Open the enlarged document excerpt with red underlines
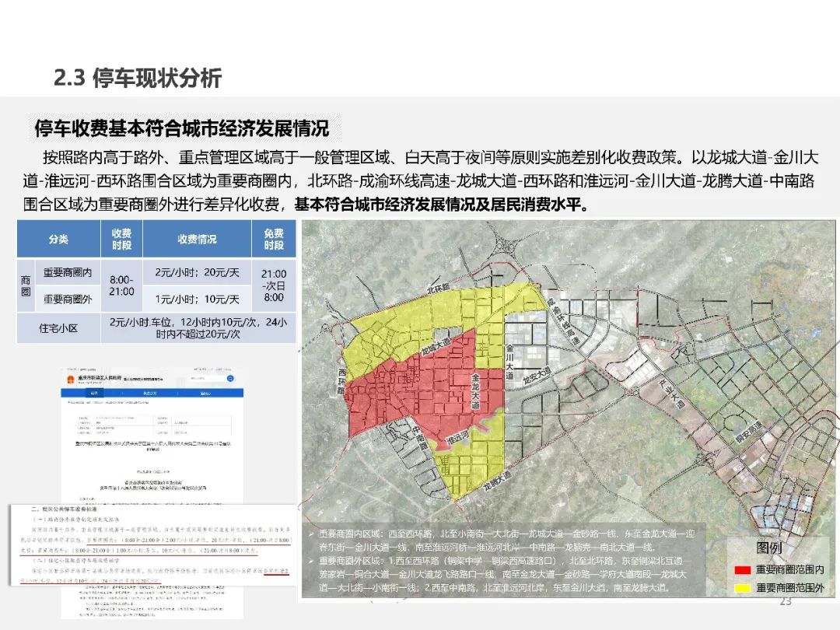840x630 pixels. click(x=152, y=544)
